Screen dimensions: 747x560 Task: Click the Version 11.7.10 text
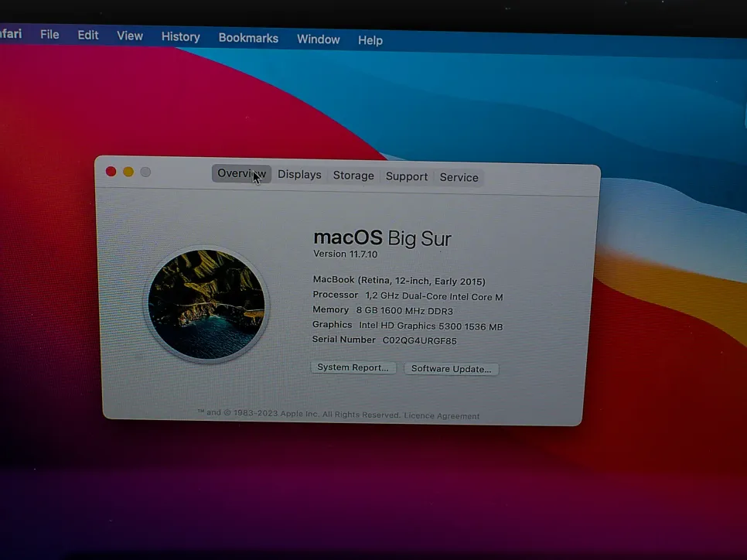346,254
